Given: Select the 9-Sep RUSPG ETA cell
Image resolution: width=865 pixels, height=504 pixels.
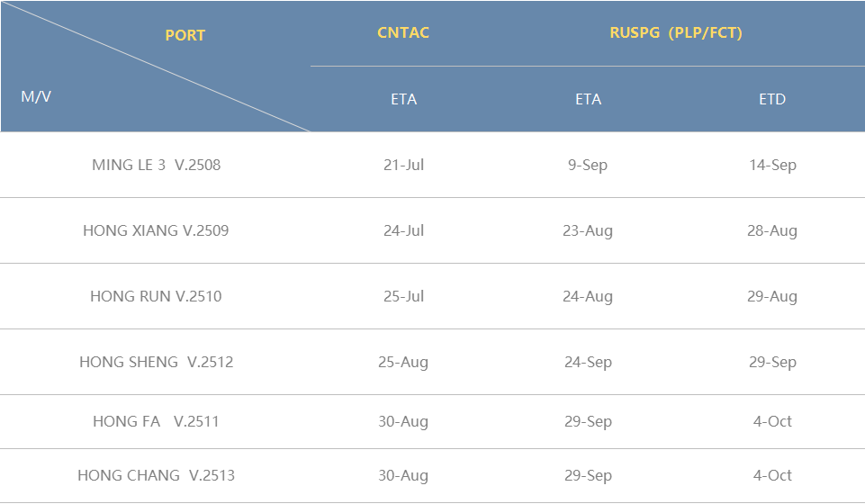Looking at the screenshot, I should (588, 165).
